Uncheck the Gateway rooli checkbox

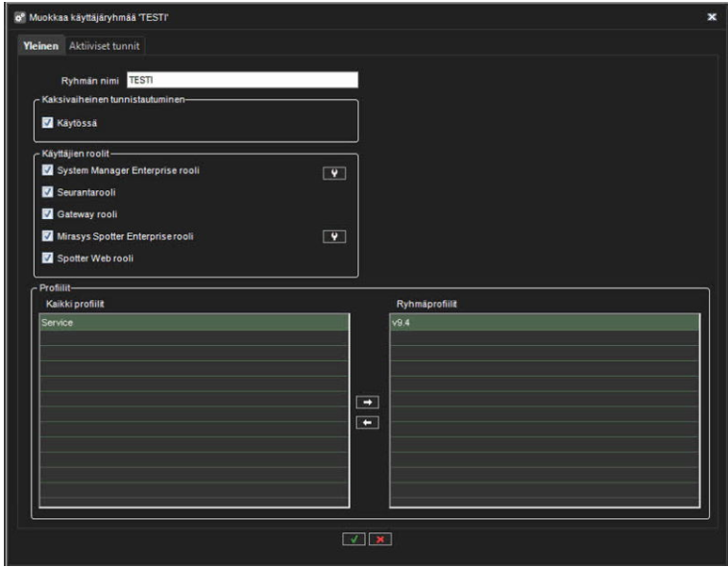[47, 214]
